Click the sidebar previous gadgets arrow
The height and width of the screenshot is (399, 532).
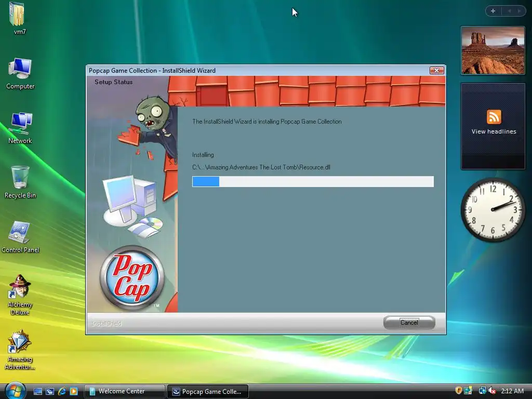coord(509,11)
